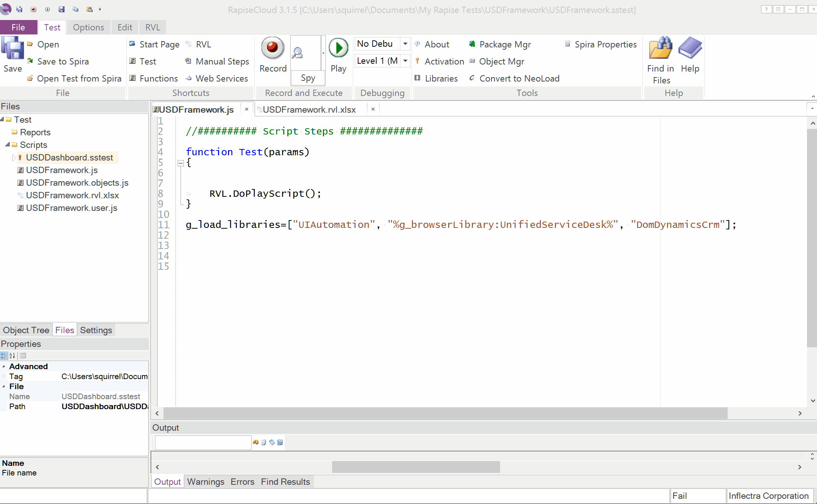Open Convert to NeoLoad
The image size is (817, 504).
point(519,79)
